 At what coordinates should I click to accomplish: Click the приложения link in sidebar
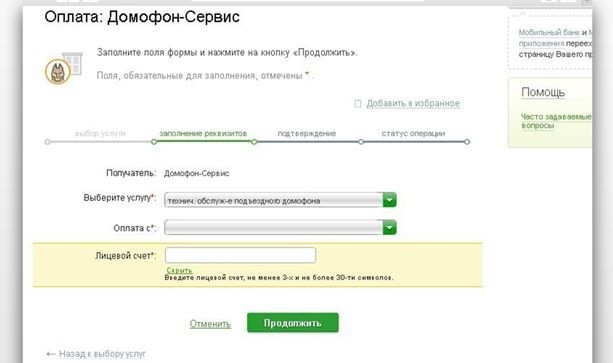[x=541, y=43]
